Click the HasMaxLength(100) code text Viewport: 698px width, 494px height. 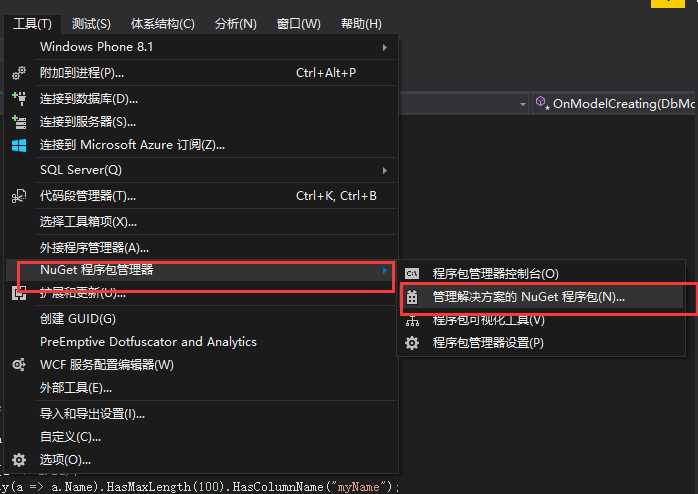166,487
